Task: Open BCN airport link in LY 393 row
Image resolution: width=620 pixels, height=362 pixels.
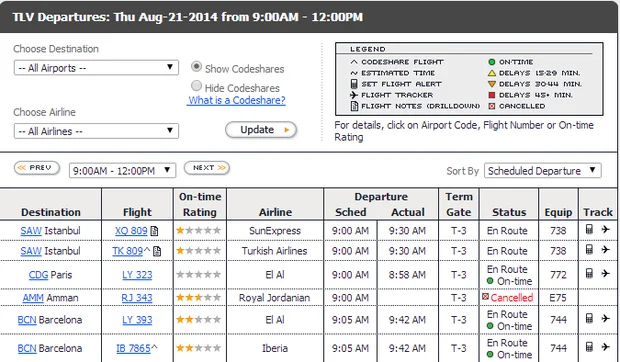Action: (x=27, y=320)
